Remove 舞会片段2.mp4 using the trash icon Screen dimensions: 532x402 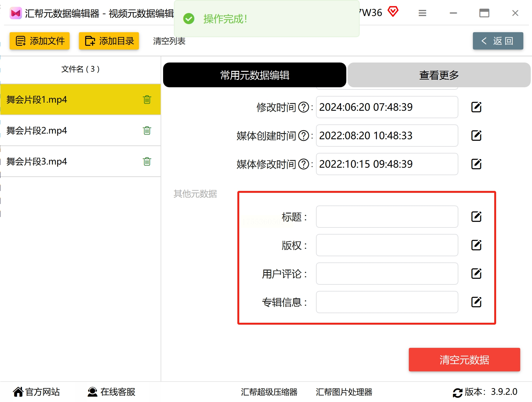tap(147, 131)
